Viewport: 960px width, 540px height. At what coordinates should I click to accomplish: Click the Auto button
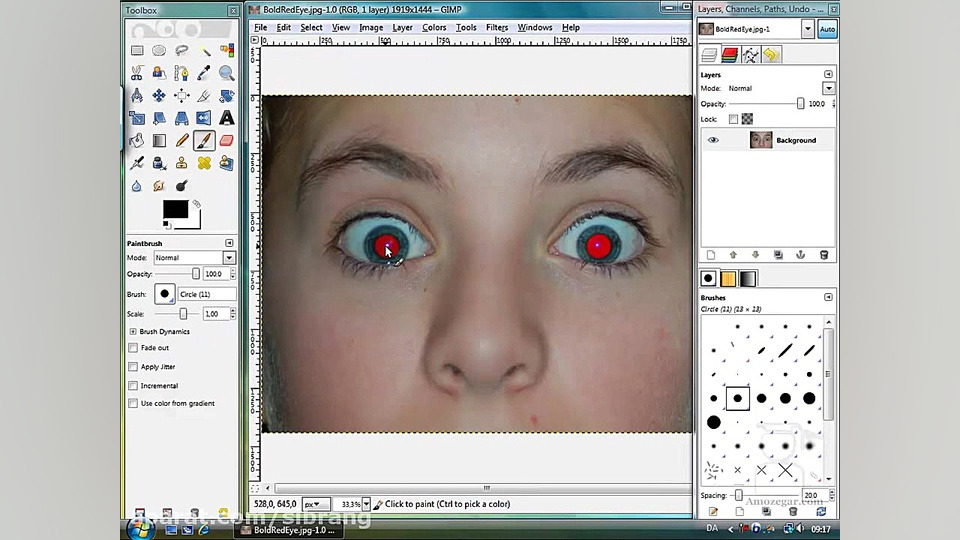tap(827, 30)
